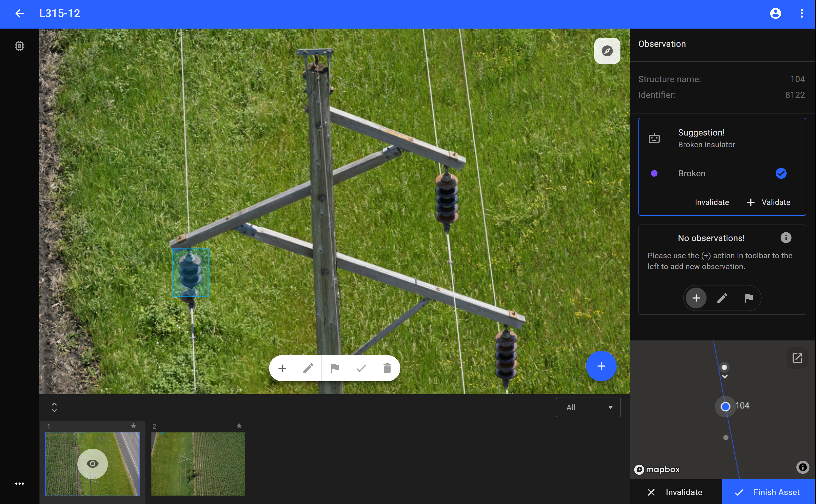Viewport: 816px width, 504px height.
Task: Open info icon beside No observations
Action: [x=786, y=238]
